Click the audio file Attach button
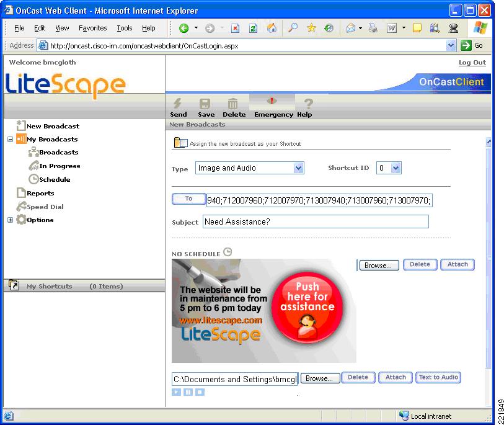 (x=396, y=377)
